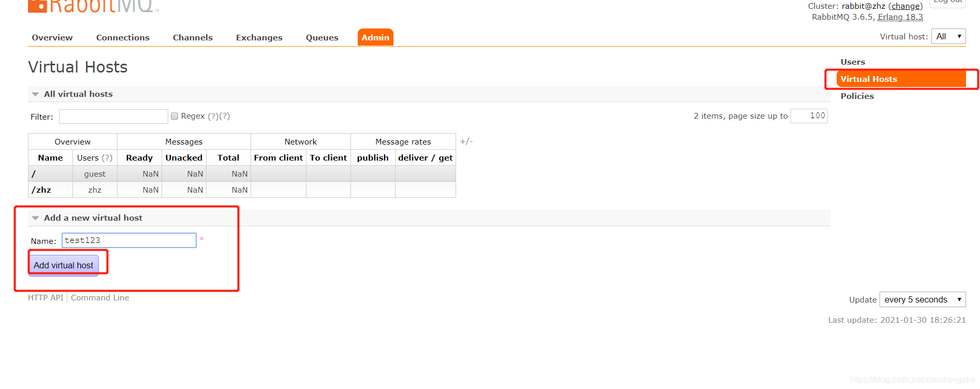Click the guest user cell
The height and width of the screenshot is (389, 980).
coord(95,174)
